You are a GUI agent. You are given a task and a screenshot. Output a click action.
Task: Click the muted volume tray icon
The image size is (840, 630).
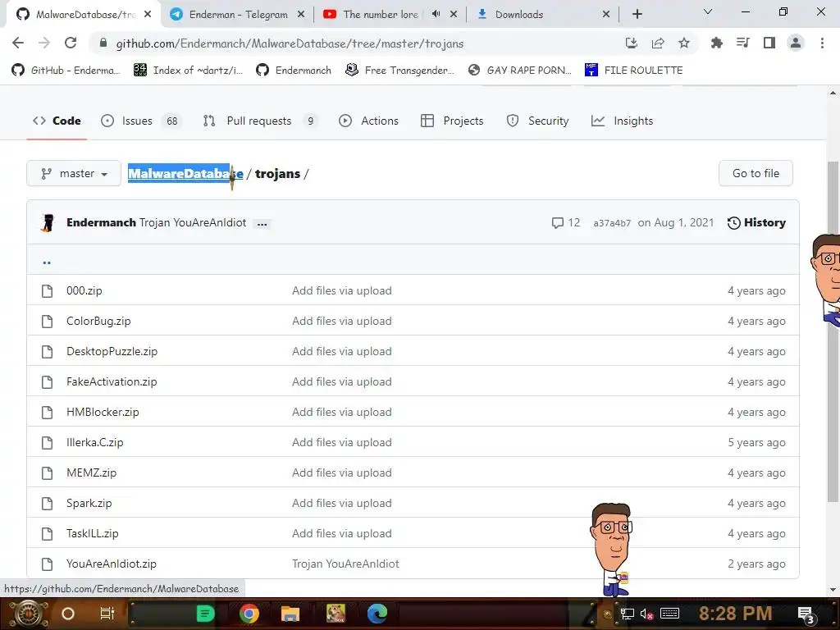[x=646, y=614]
